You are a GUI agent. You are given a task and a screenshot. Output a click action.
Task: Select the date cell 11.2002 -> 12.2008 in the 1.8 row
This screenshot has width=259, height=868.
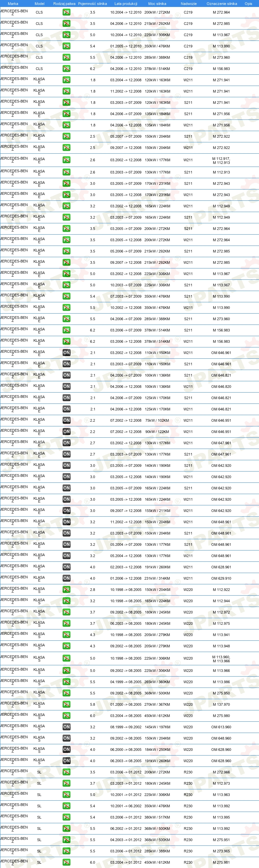click(126, 91)
